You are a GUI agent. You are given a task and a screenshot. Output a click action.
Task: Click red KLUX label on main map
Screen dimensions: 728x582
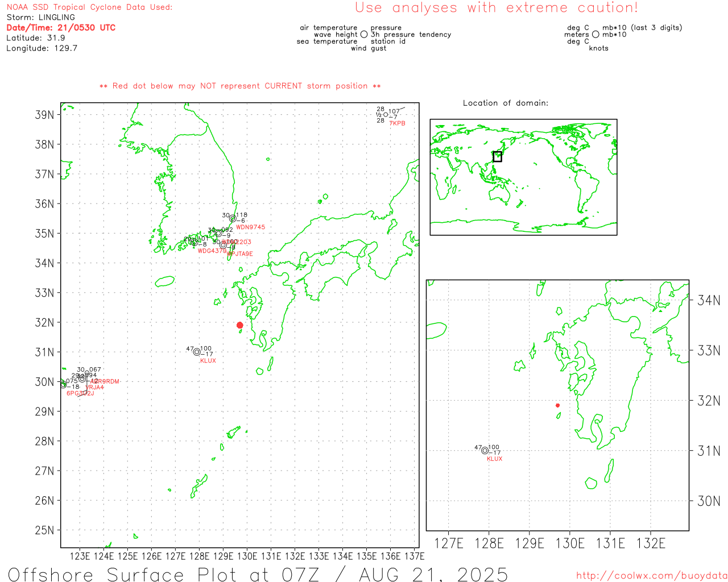pos(208,361)
